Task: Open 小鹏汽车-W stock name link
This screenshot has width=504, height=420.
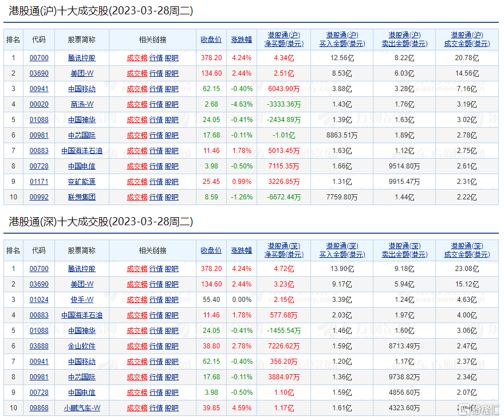Action: 82,408
